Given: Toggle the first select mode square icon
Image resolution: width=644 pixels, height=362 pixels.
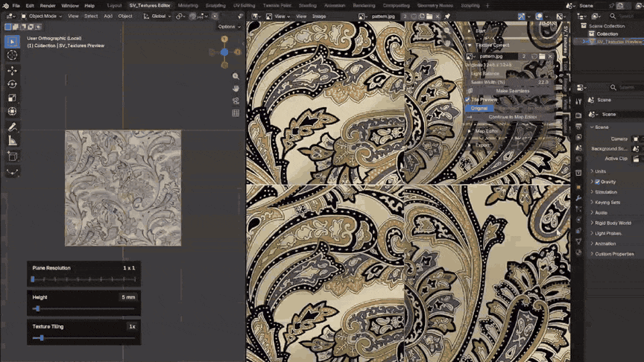Looking at the screenshot, I should tap(7, 27).
